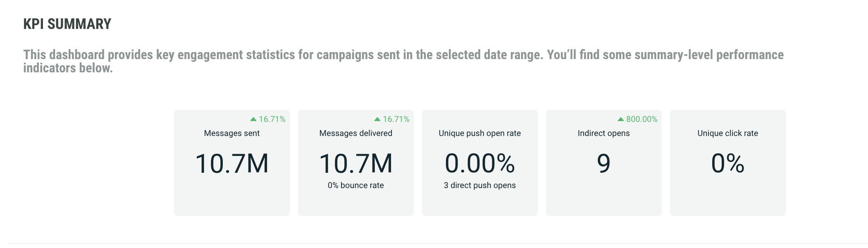Select the Messages delivered card label
This screenshot has height=248, width=868.
356,133
